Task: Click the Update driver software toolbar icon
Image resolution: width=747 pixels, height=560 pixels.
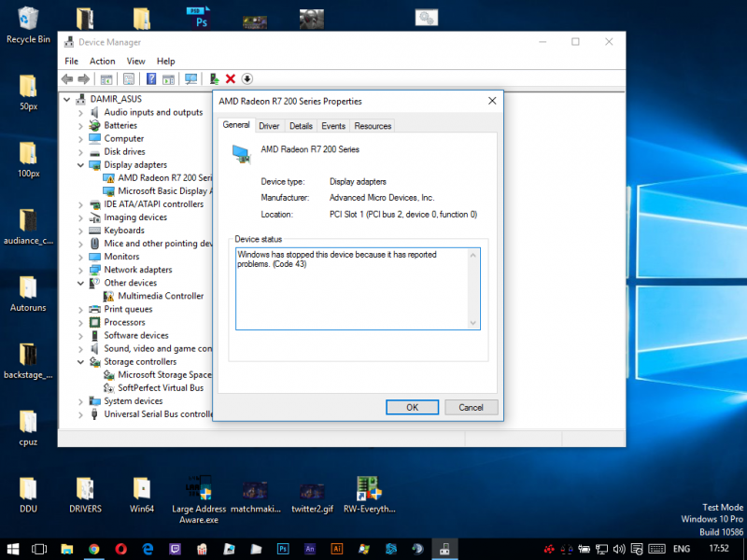Action: tap(214, 79)
